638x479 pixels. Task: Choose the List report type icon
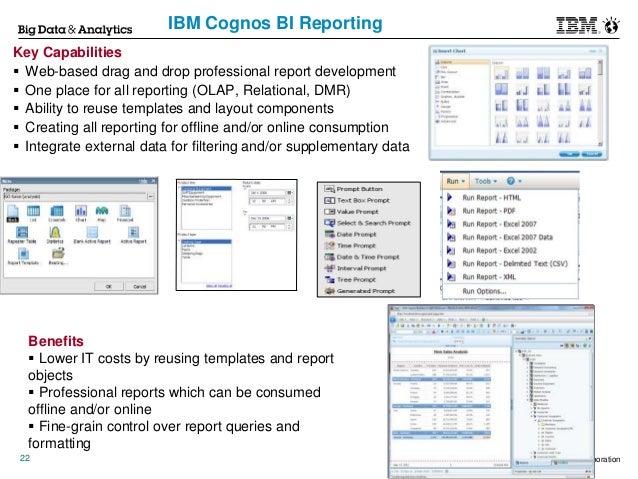(33, 213)
